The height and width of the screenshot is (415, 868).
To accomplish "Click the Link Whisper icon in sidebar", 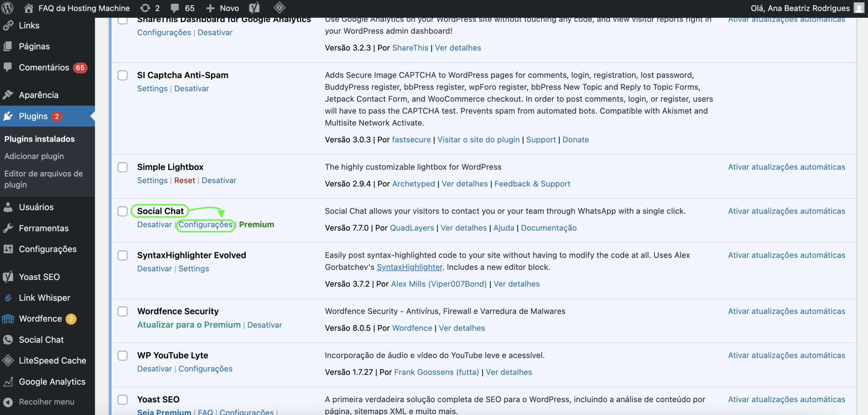I will (8, 298).
